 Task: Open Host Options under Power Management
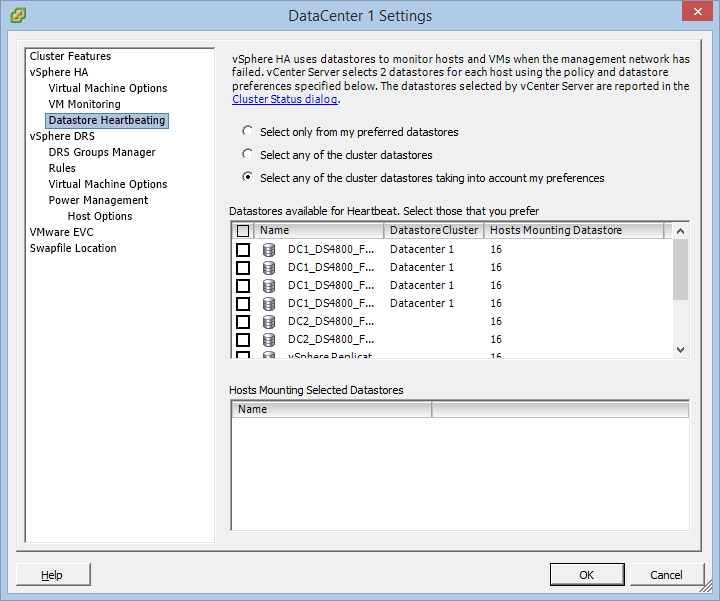point(100,216)
